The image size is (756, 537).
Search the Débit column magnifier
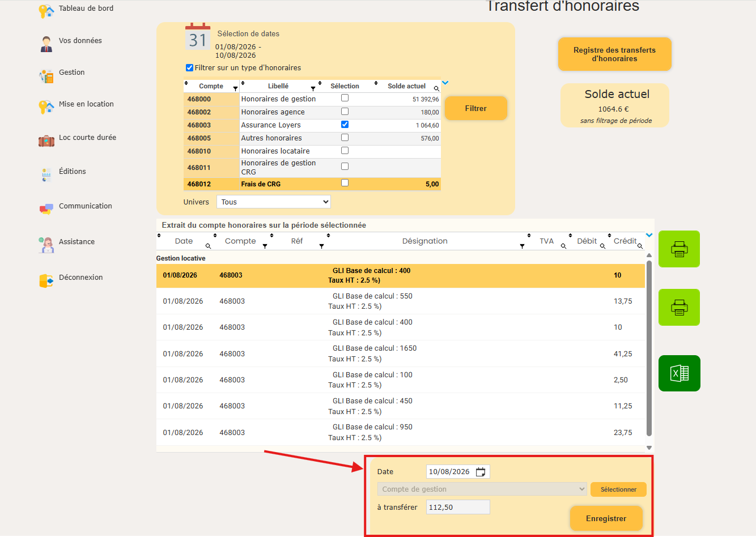click(602, 246)
